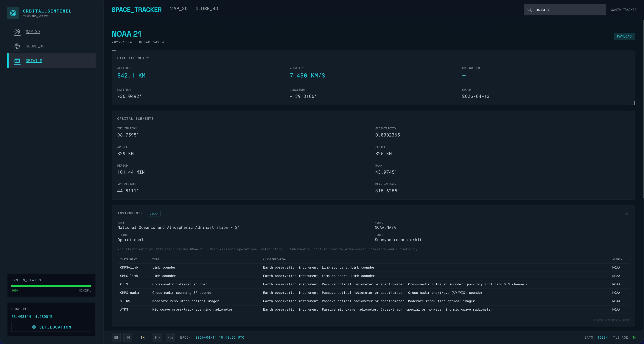Click the OSCAR source badge

point(154,214)
